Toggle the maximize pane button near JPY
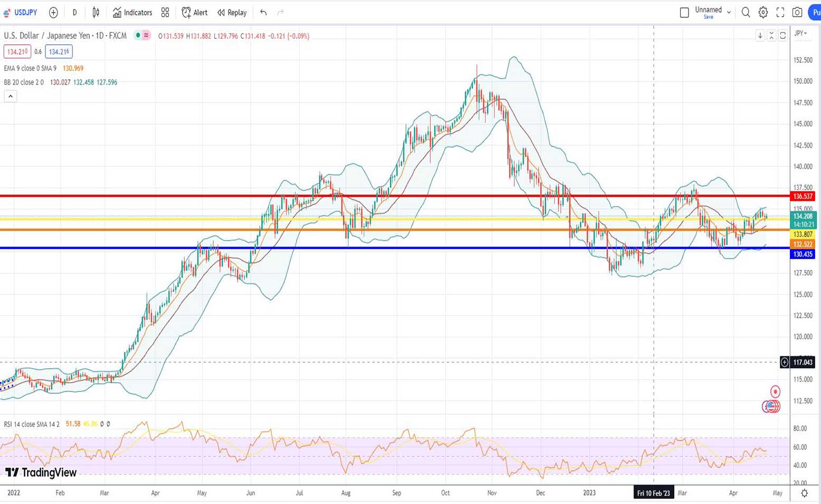Screen dimensions: 821x504 (x=783, y=35)
